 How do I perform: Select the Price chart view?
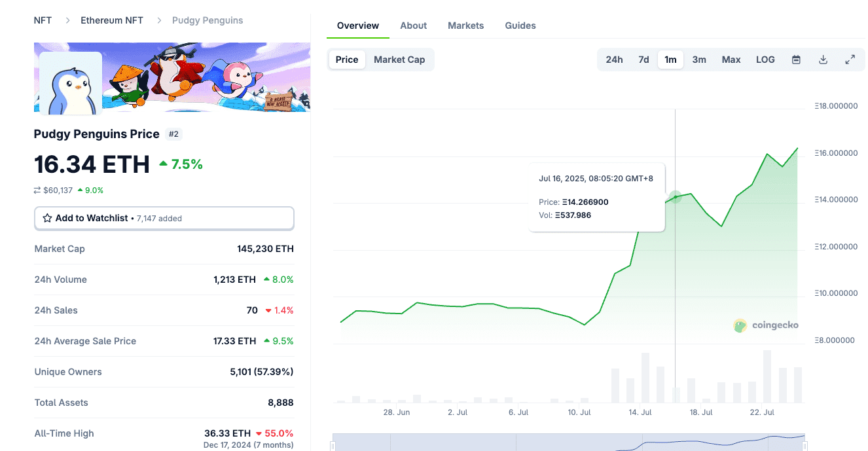pyautogui.click(x=347, y=60)
